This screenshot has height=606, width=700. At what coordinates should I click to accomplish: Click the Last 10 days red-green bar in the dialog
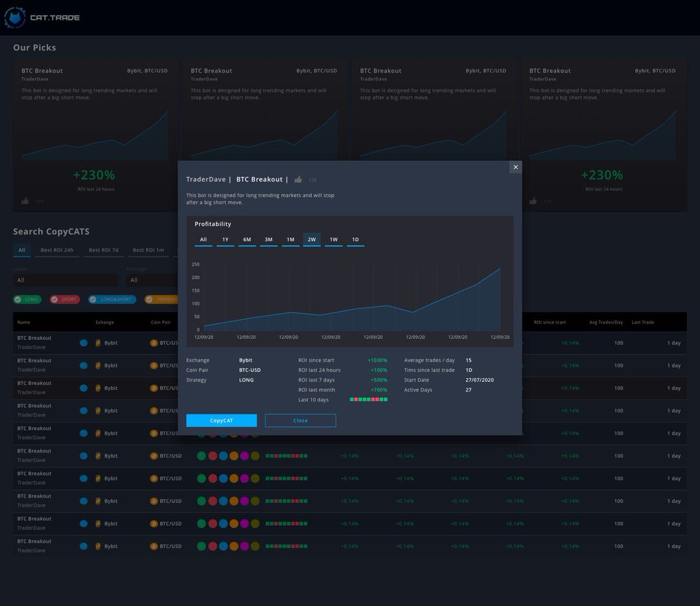coord(369,399)
